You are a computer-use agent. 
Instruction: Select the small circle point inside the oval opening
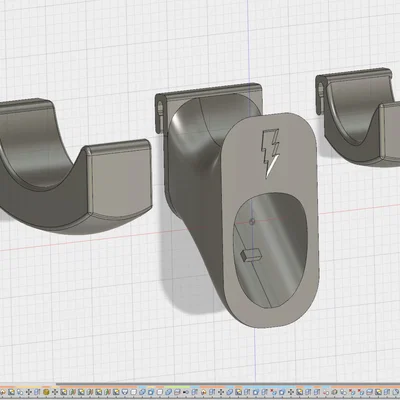click(x=252, y=221)
